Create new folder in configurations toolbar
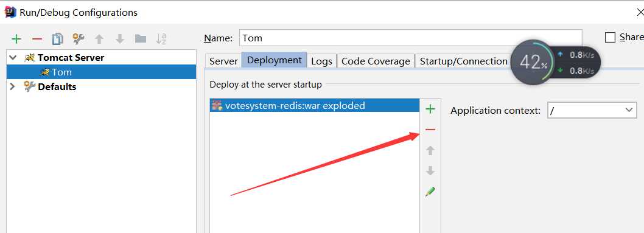644x233 pixels. [141, 39]
